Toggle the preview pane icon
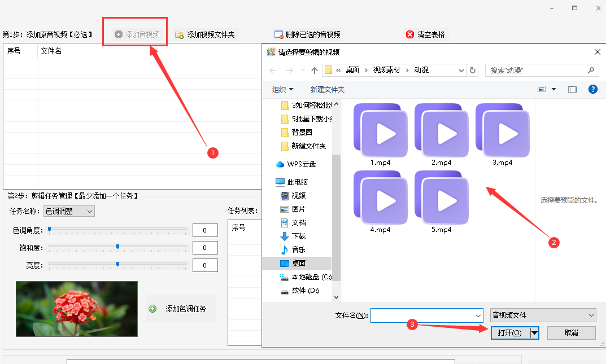606x364 pixels. coord(572,89)
